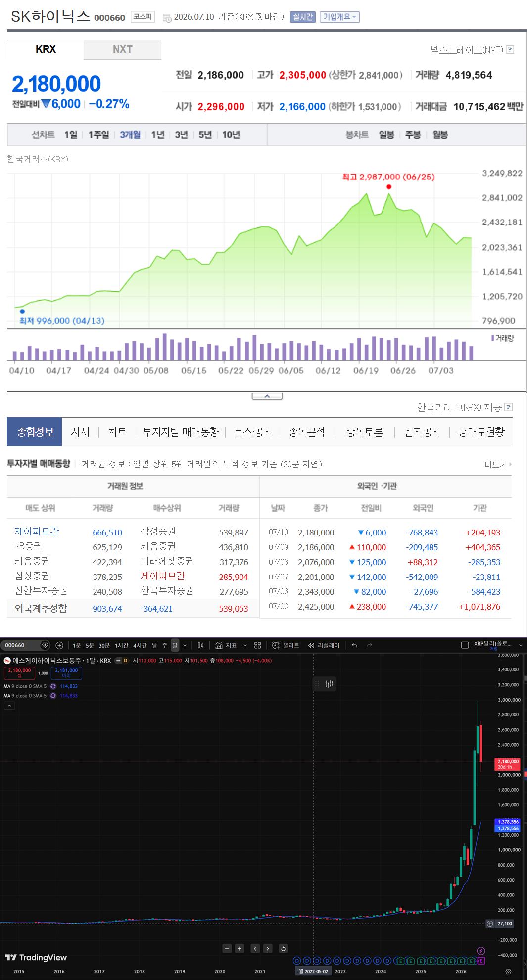Select the 10년 line chart period

click(231, 134)
